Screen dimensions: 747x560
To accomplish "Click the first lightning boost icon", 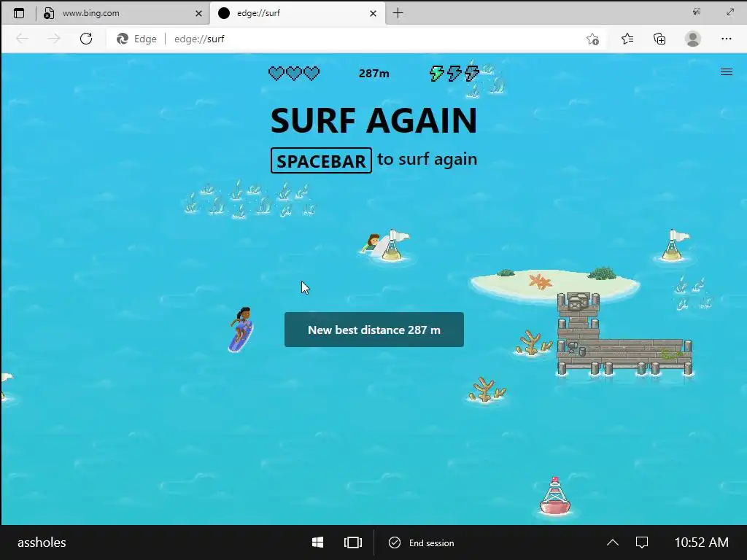I will 436,74.
